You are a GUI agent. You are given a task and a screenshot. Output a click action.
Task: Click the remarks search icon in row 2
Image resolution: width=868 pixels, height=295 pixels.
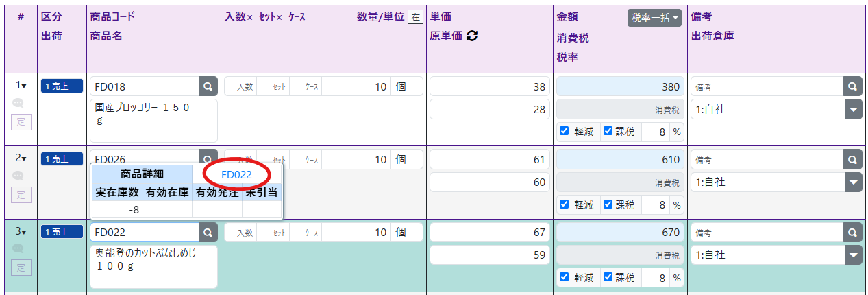(852, 159)
